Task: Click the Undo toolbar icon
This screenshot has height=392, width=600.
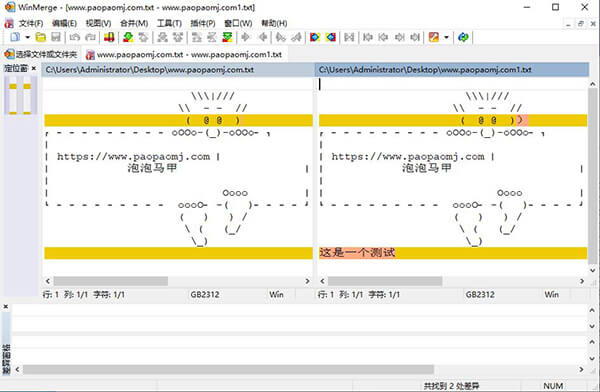Action: (x=75, y=37)
